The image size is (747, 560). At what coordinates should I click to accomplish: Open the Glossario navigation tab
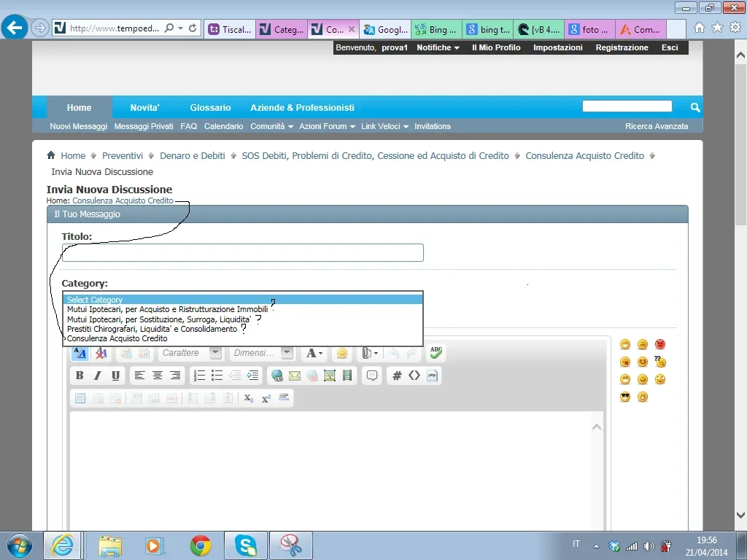[210, 108]
